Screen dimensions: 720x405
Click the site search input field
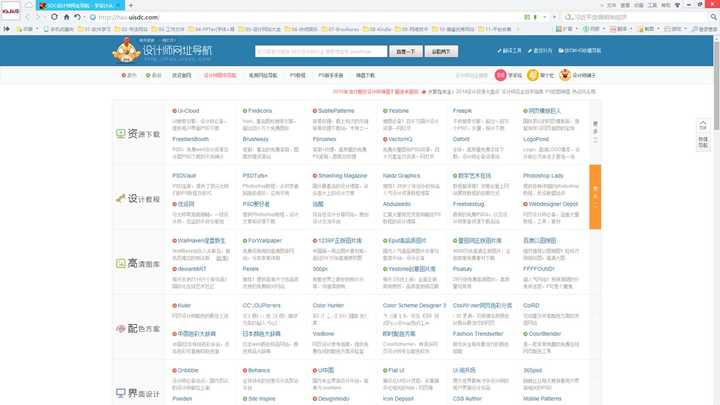pos(321,51)
